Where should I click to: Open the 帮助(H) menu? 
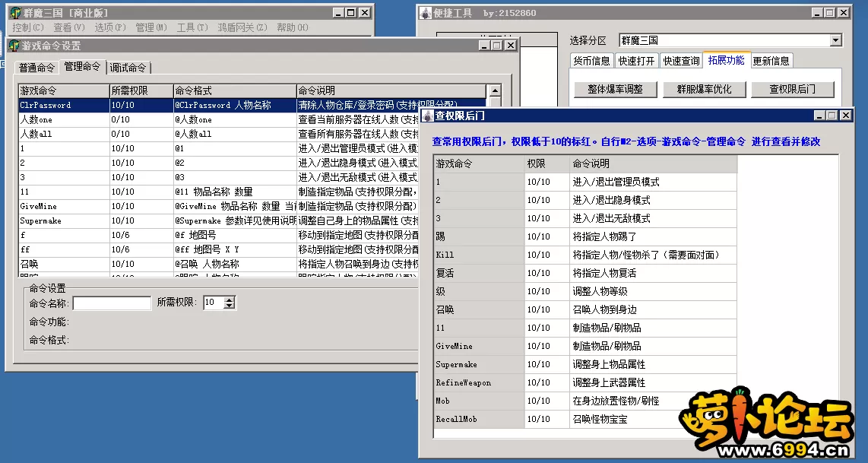pos(293,27)
